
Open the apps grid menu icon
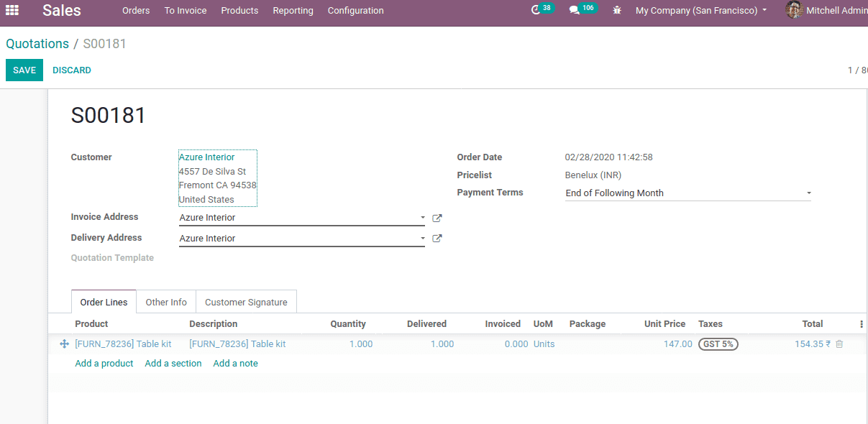pos(12,10)
